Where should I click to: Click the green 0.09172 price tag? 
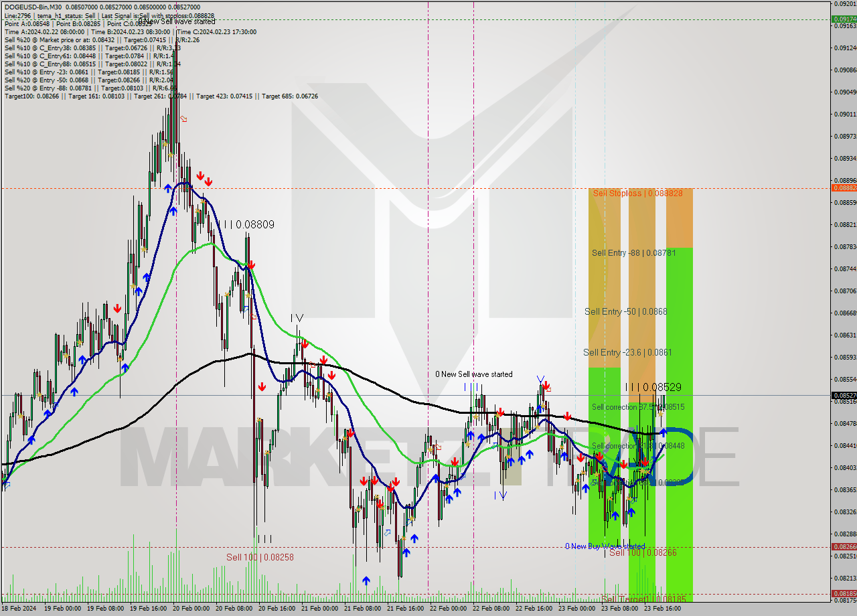tap(844, 19)
